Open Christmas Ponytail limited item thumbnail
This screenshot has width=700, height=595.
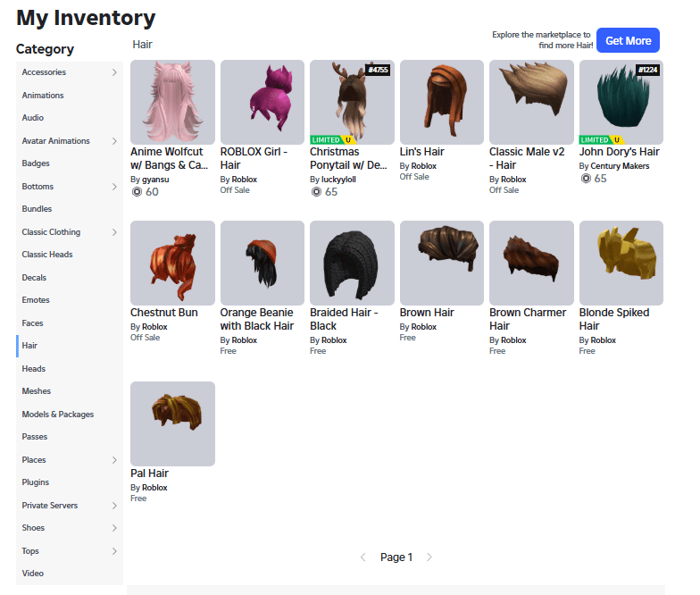pyautogui.click(x=352, y=102)
